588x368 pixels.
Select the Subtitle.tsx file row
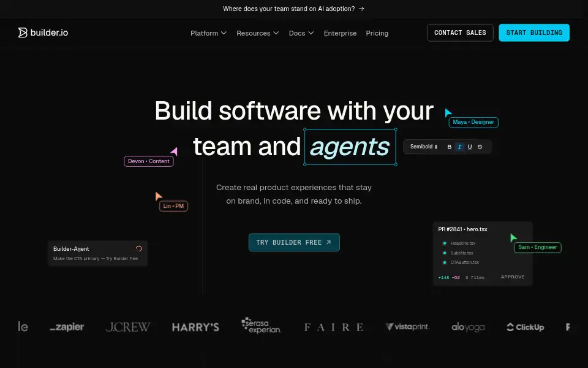[458, 253]
